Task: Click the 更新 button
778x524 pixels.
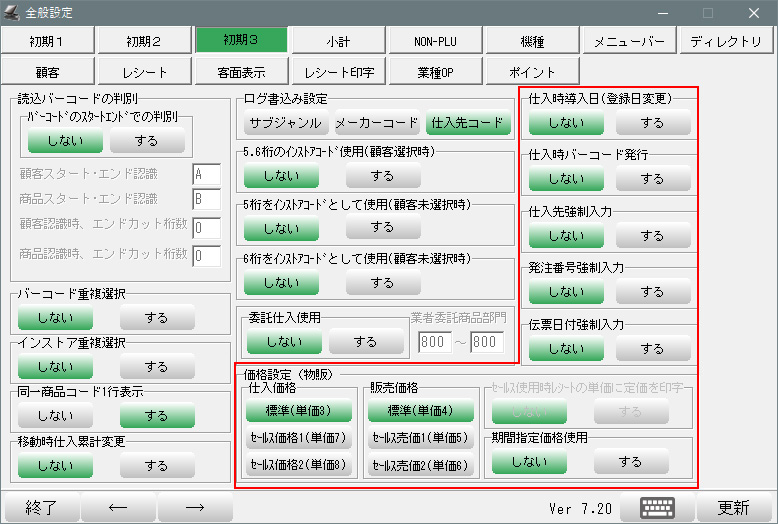Action: coord(733,507)
